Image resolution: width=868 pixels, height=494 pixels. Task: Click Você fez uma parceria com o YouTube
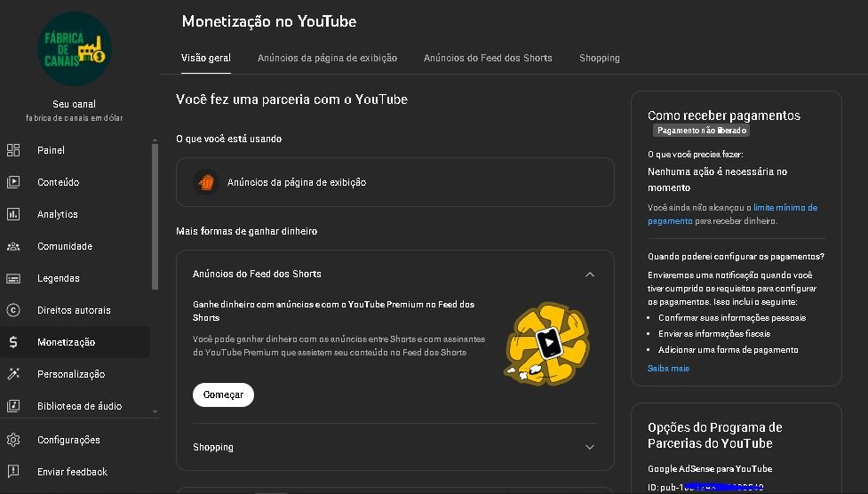[291, 100]
